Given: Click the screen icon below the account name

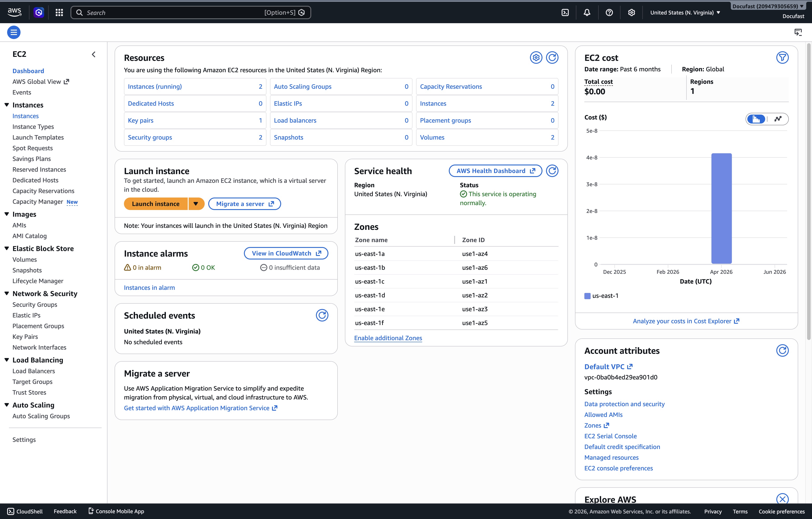Looking at the screenshot, I should click(x=798, y=32).
